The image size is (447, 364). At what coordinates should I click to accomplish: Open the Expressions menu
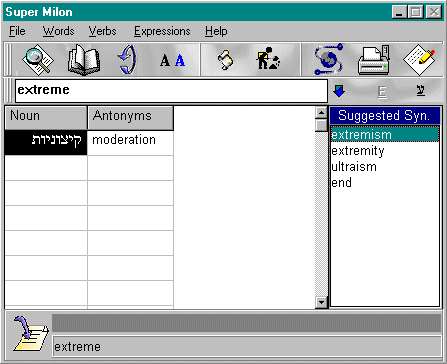pyautogui.click(x=162, y=31)
